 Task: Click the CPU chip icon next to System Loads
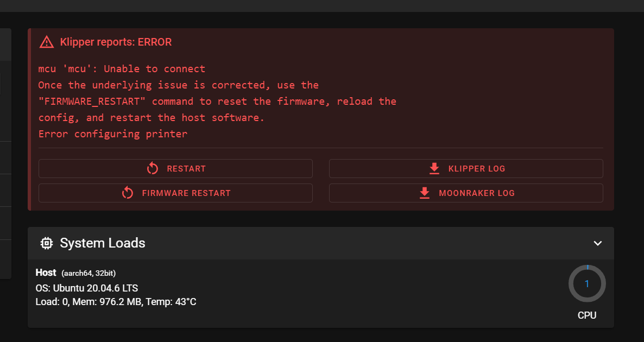click(46, 243)
